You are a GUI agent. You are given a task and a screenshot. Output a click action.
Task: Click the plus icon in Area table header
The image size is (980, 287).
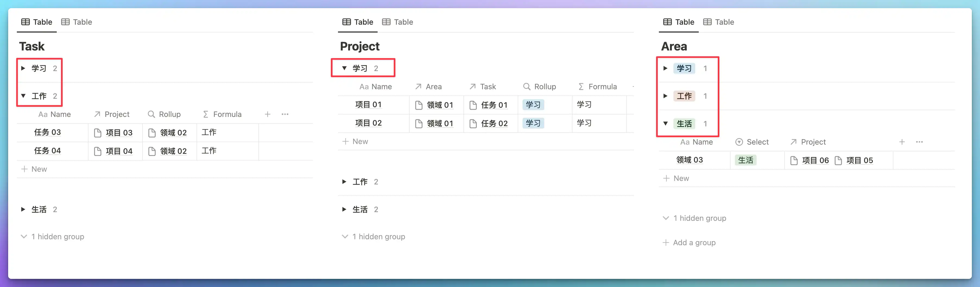click(902, 142)
